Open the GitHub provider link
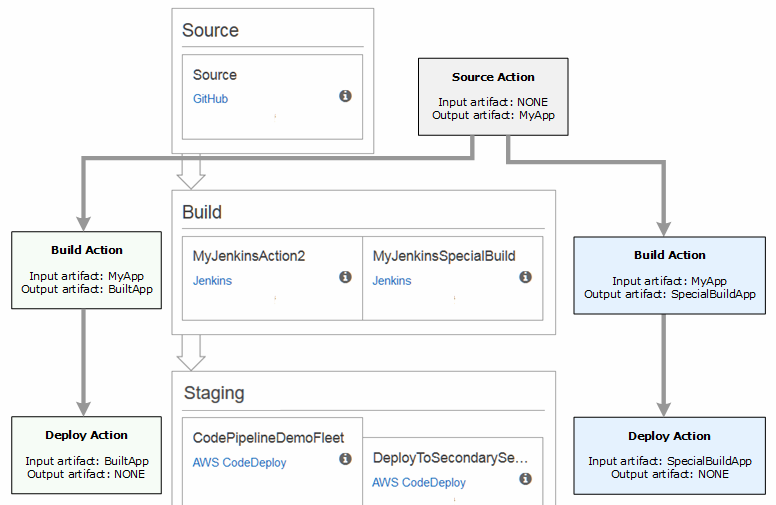Viewport: 776px width, 505px height. pyautogui.click(x=210, y=99)
